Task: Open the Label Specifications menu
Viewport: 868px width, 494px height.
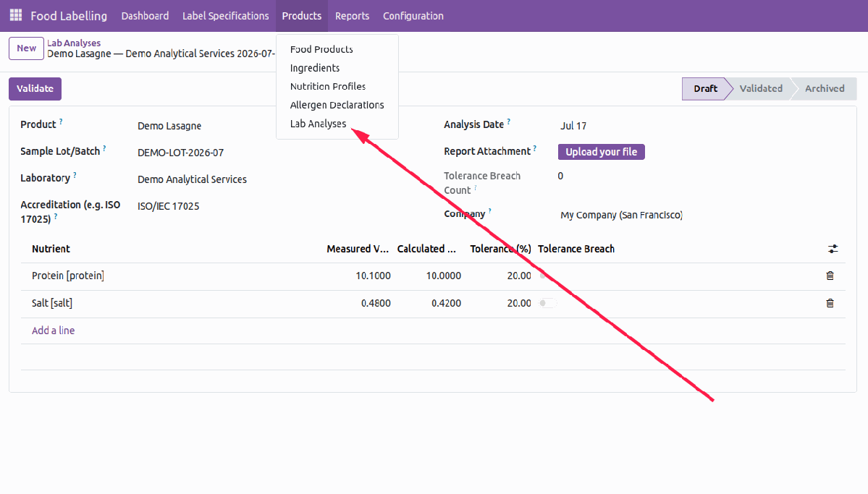Action: (225, 15)
